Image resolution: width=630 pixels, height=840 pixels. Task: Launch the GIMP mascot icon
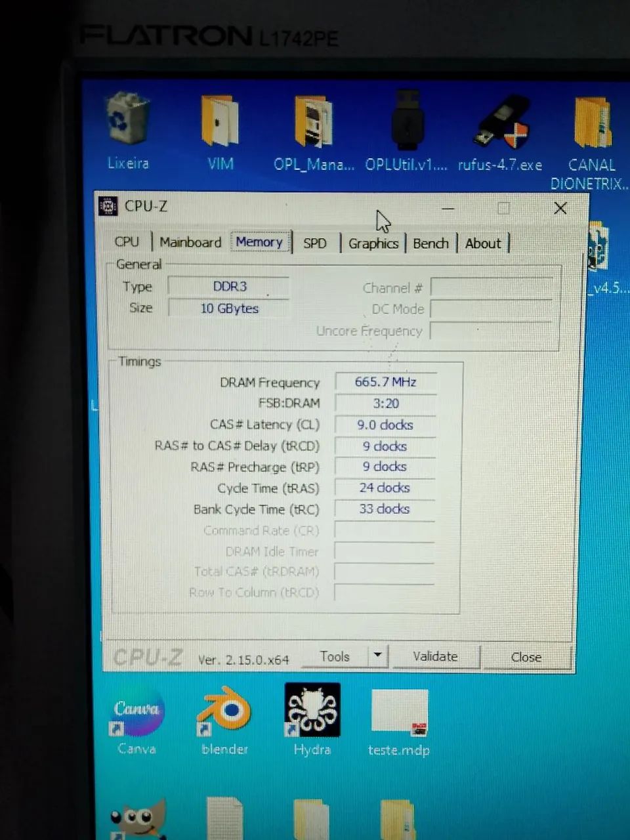[138, 820]
